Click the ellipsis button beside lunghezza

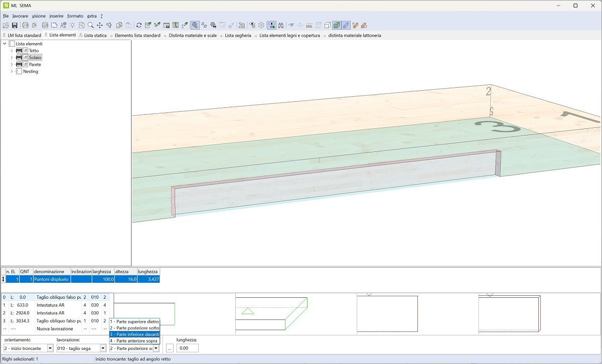coord(170,348)
